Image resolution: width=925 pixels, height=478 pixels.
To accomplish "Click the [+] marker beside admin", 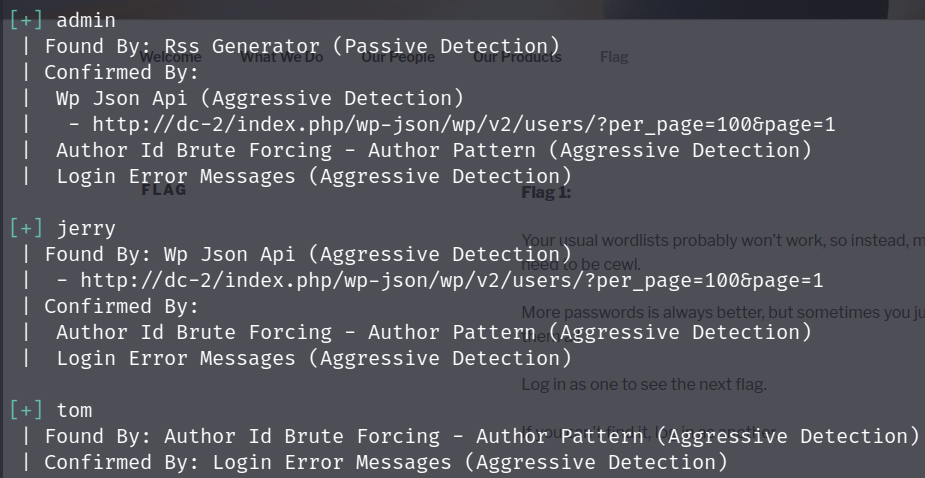I will pos(27,21).
